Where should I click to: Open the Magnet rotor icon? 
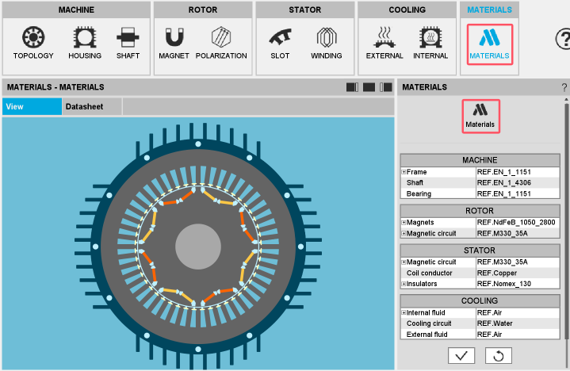[174, 43]
